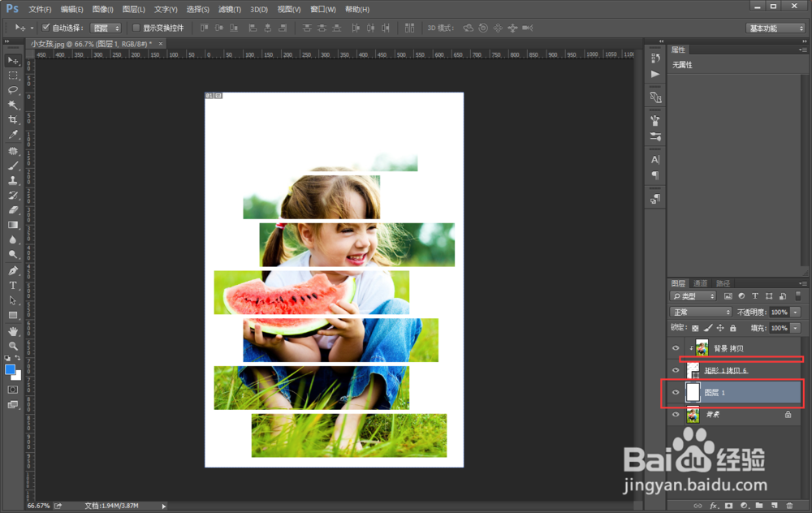Enable the 显示变换控件 checkbox
The width and height of the screenshot is (812, 513).
tap(136, 28)
